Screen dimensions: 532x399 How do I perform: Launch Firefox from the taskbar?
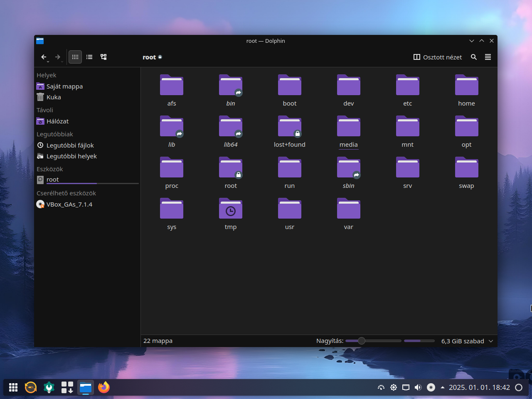pyautogui.click(x=104, y=387)
